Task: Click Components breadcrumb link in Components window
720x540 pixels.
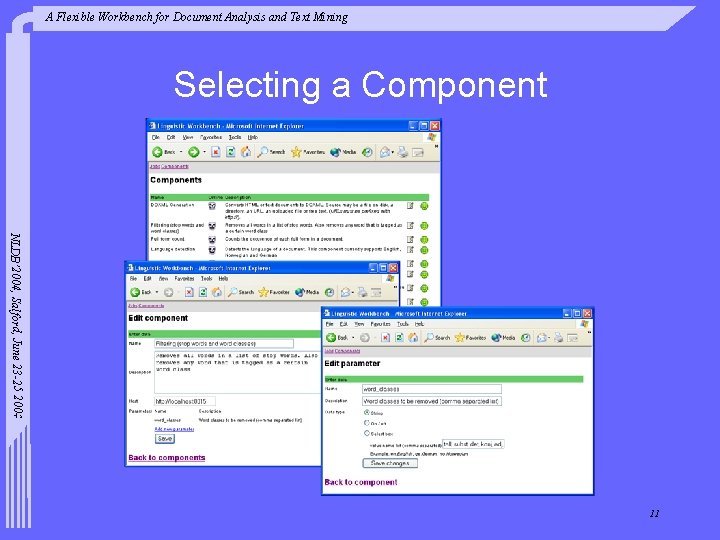Action: click(174, 166)
